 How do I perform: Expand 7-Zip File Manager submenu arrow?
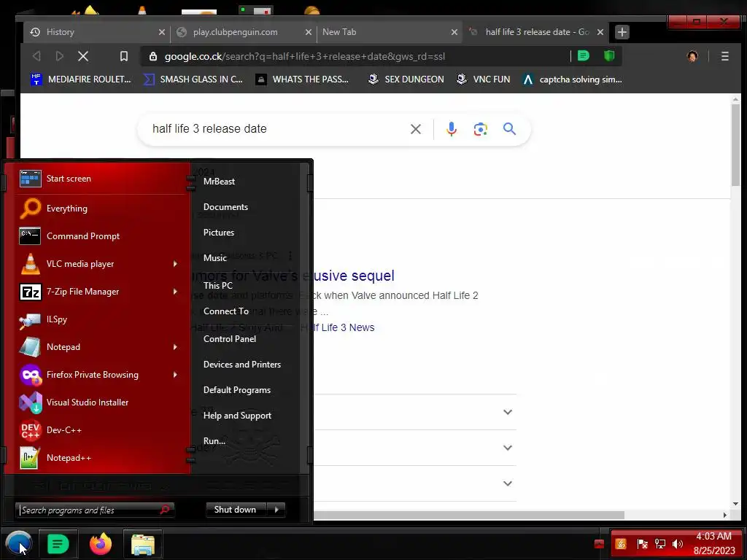(x=175, y=292)
